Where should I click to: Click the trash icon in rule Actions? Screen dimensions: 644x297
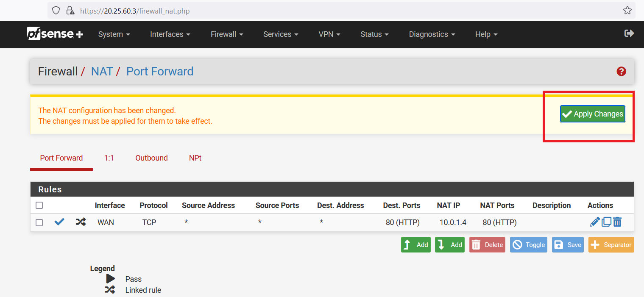click(617, 222)
